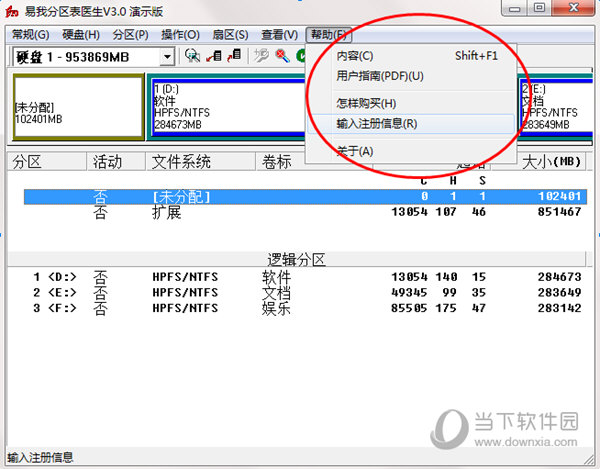The image size is (600, 469).
Task: Open the 扇区(S) menu
Action: click(x=230, y=34)
